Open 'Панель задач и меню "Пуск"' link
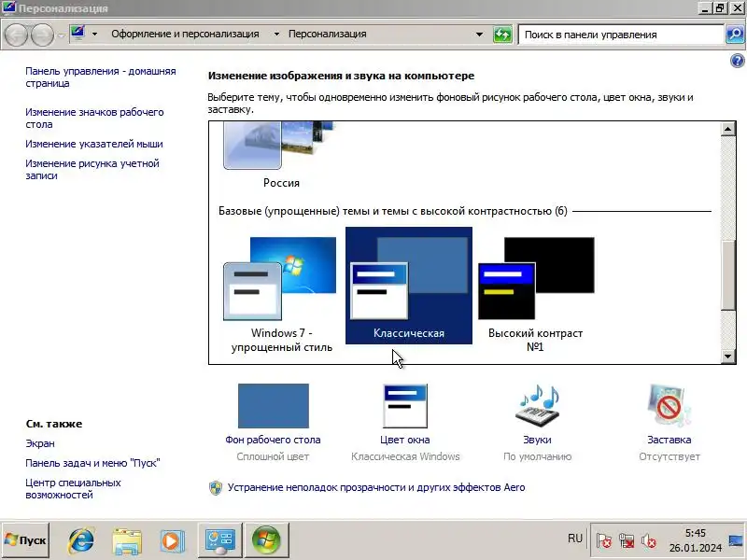Viewport: 747px width, 560px height. [92, 463]
